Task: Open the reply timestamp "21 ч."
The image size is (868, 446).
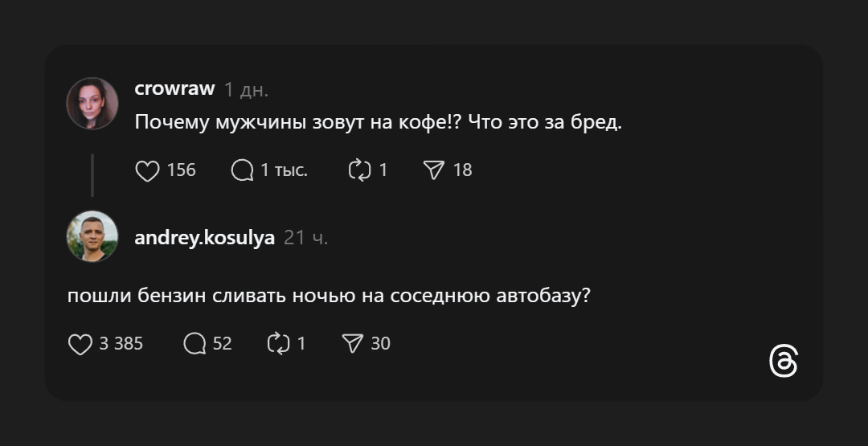Action: (x=306, y=239)
